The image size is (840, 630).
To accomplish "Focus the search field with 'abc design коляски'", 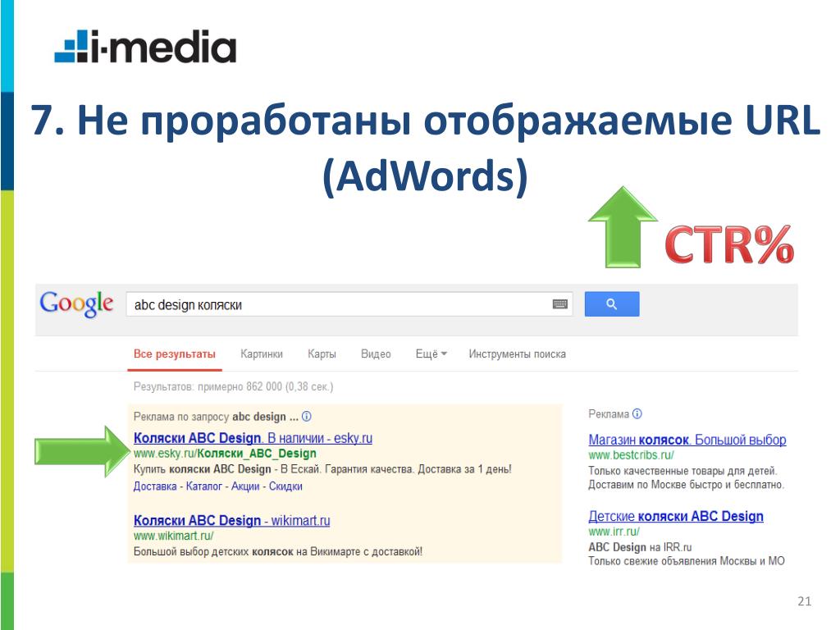I will click(349, 304).
